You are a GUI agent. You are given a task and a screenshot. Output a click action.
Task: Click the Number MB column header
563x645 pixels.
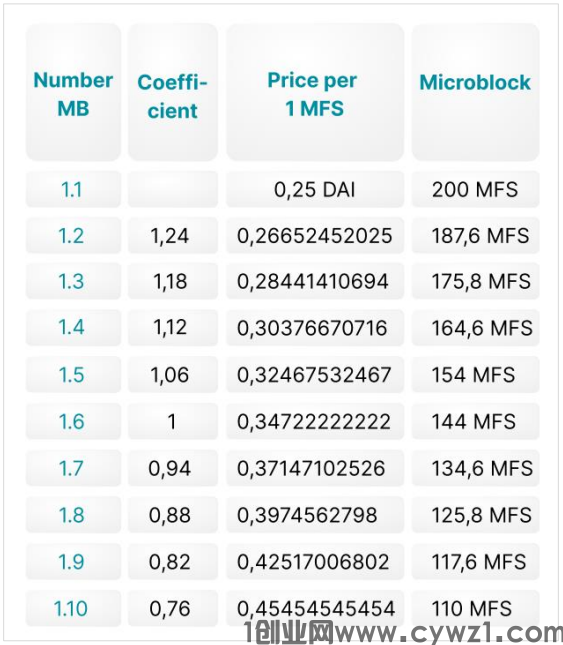73,92
